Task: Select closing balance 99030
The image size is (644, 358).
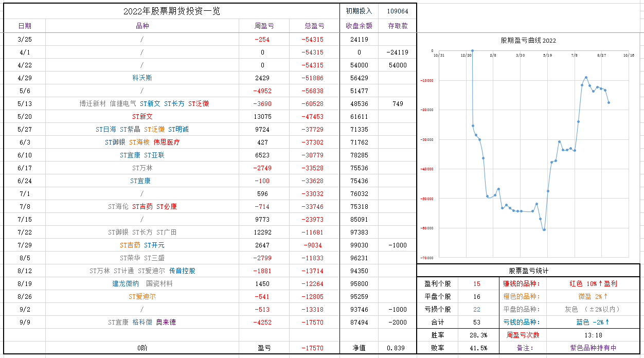Action: pyautogui.click(x=359, y=245)
